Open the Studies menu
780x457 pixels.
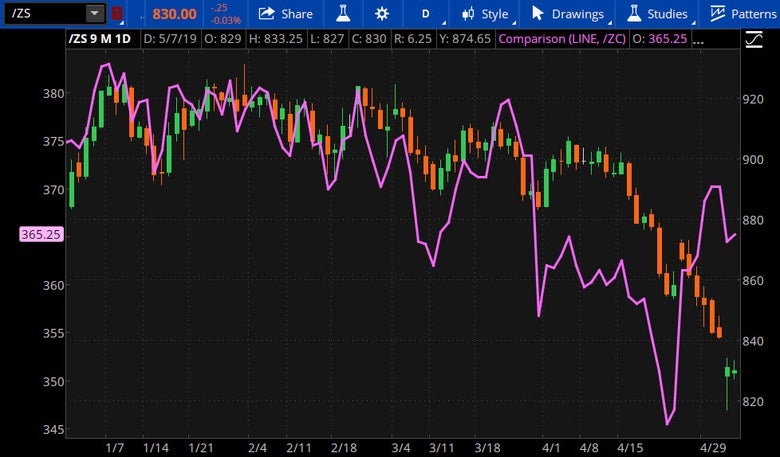coord(660,14)
